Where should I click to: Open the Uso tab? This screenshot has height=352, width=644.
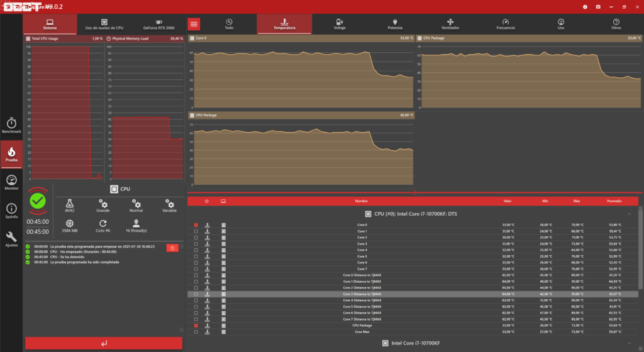tap(560, 25)
